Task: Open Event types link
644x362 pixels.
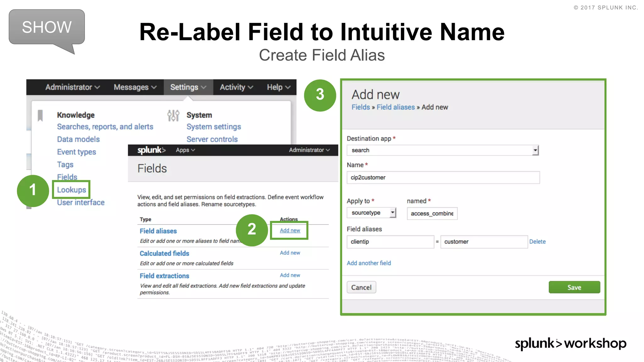Action: click(76, 152)
